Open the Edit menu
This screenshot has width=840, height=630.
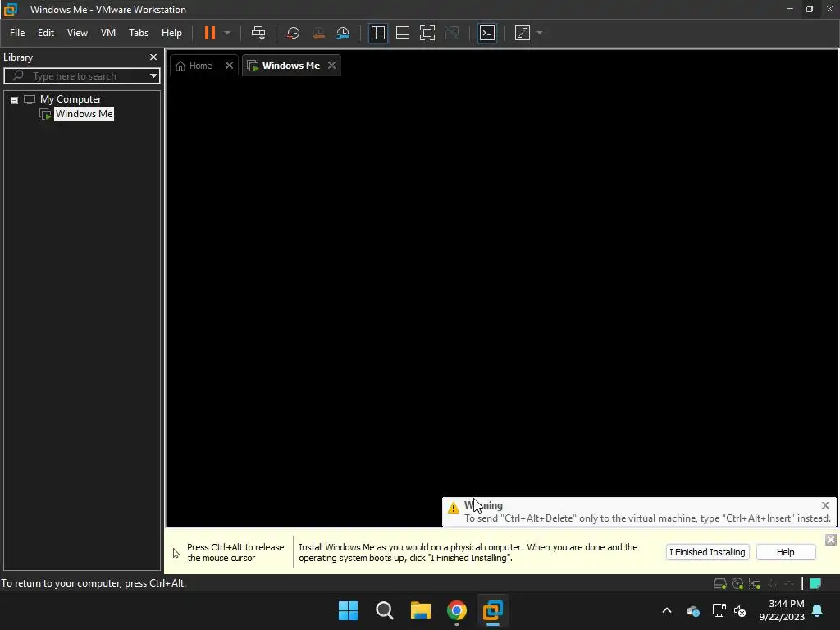(x=46, y=33)
